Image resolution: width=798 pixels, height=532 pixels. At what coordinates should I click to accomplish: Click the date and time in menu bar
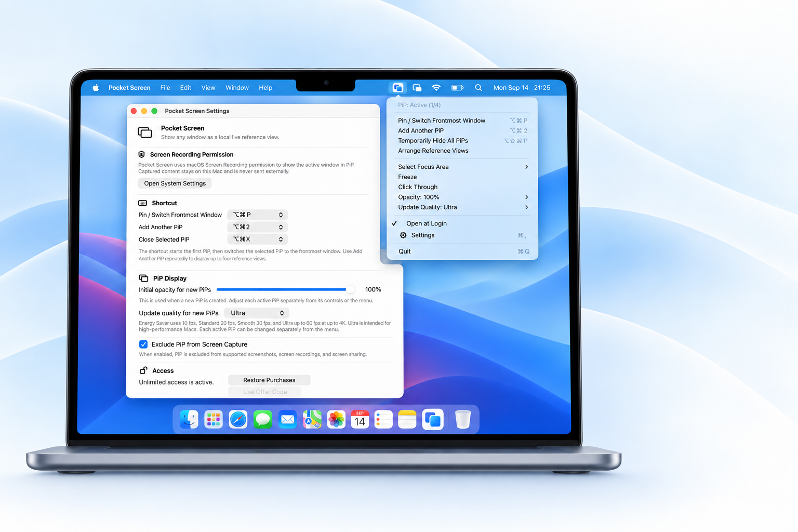click(x=522, y=88)
